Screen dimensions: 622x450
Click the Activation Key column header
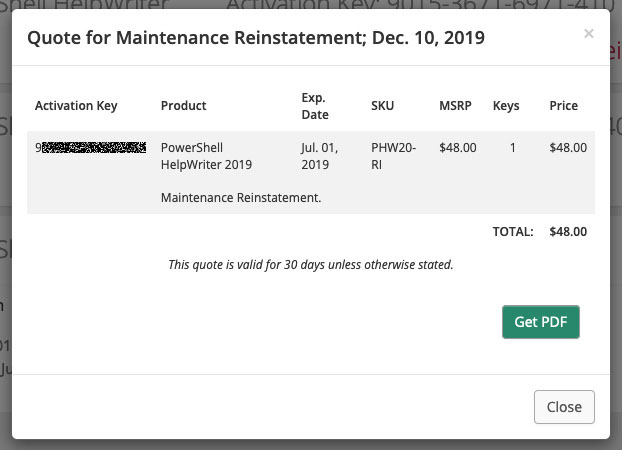point(76,106)
